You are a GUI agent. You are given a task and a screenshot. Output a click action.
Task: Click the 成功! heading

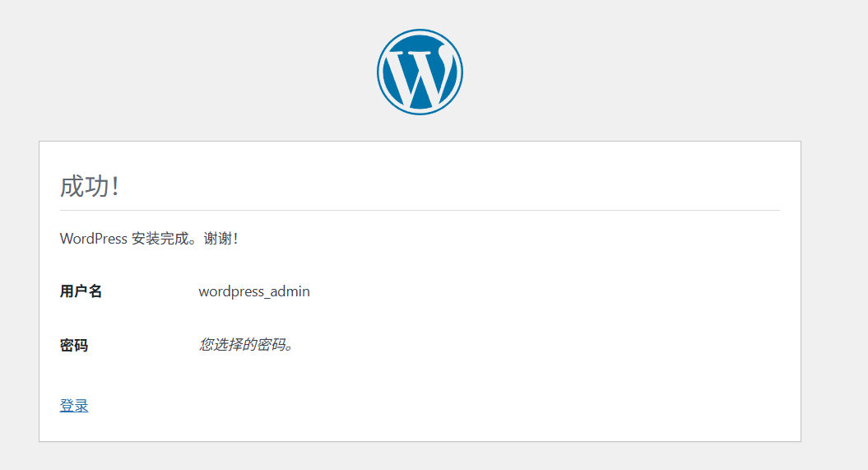click(x=90, y=186)
